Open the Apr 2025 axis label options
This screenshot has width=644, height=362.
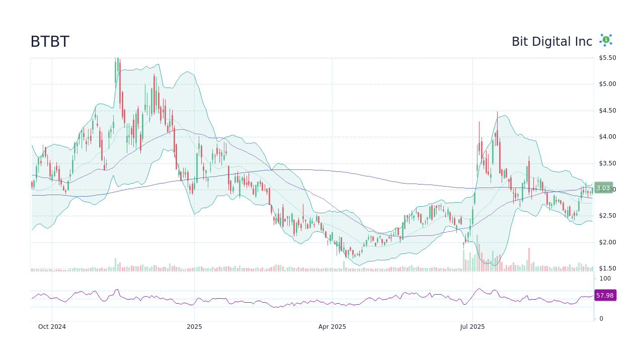[x=332, y=326]
